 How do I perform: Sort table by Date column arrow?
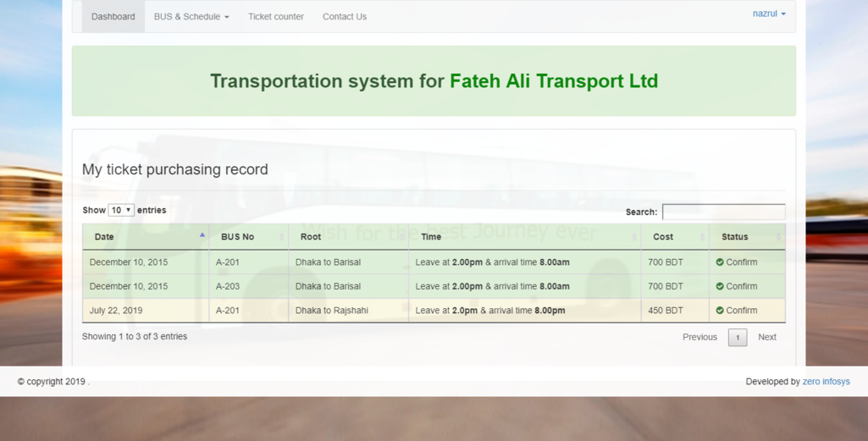pyautogui.click(x=202, y=235)
